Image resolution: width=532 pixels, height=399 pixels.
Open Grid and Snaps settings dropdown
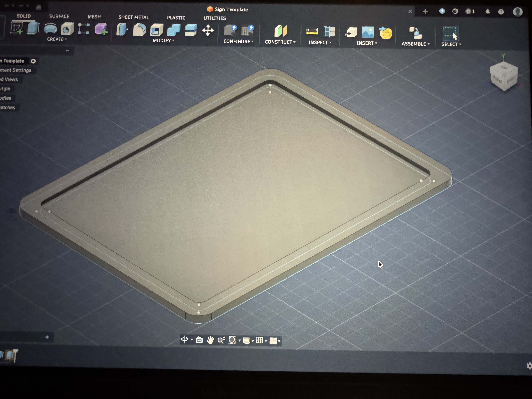point(262,340)
